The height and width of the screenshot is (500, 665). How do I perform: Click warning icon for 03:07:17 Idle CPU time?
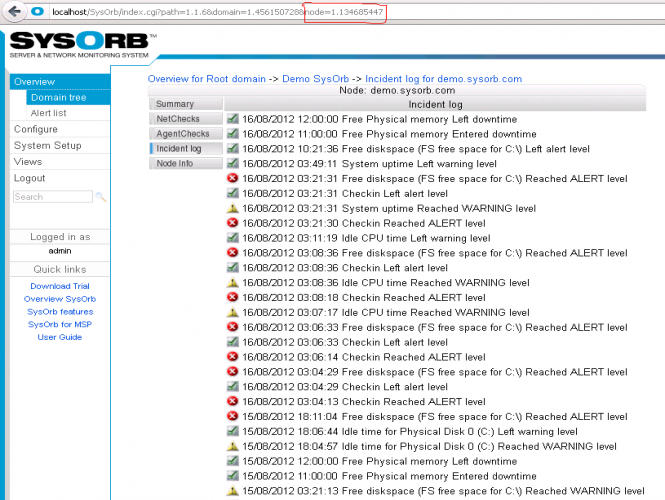pyautogui.click(x=232, y=312)
